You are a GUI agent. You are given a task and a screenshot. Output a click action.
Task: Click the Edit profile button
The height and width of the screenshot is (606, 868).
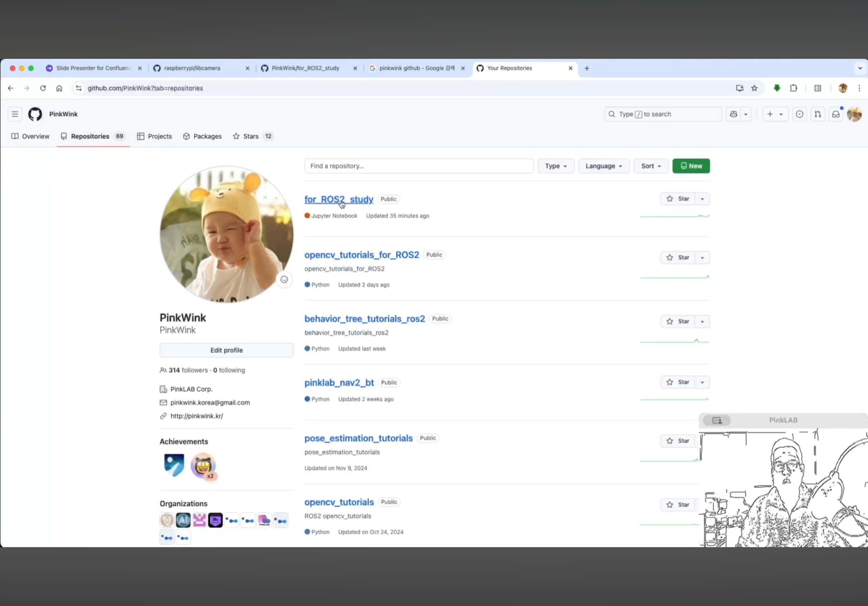pos(226,350)
